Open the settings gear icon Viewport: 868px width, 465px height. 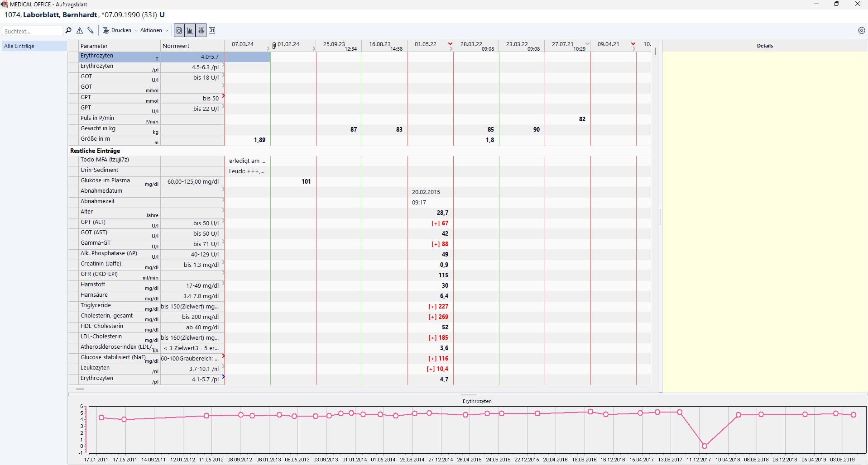(861, 30)
